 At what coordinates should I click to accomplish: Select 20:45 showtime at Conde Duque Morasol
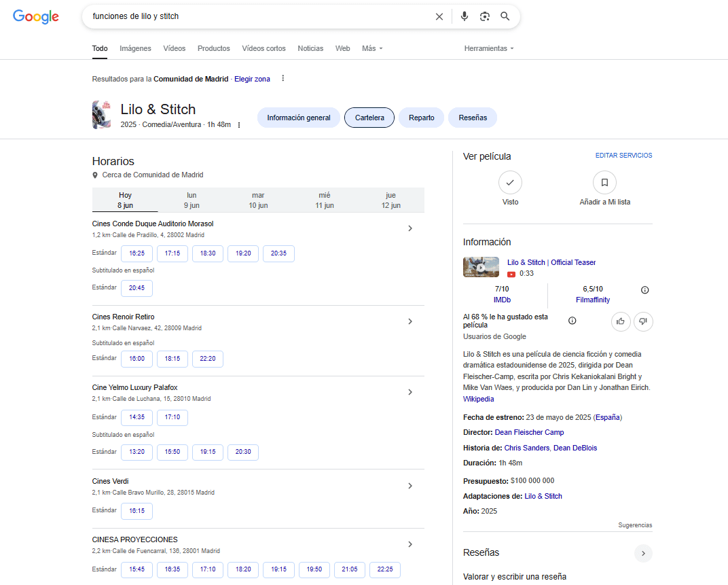[x=136, y=288]
